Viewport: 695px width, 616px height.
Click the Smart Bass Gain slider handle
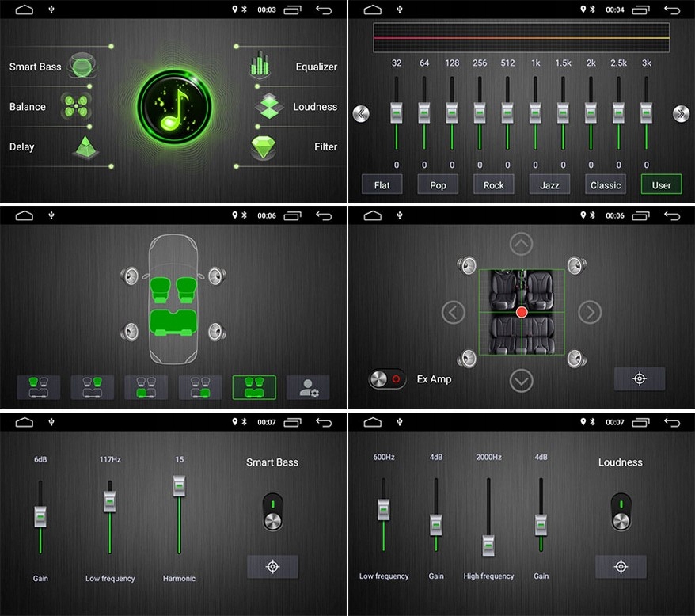tap(40, 517)
